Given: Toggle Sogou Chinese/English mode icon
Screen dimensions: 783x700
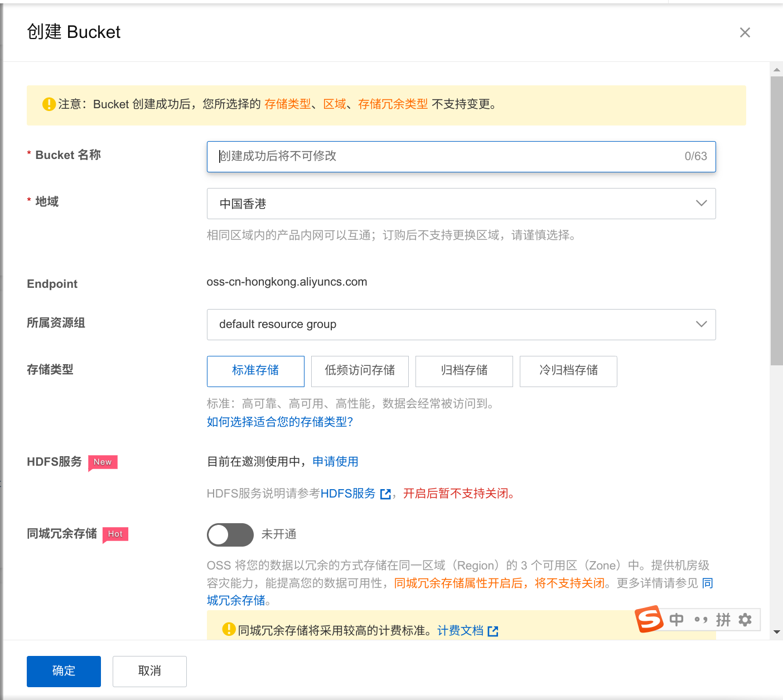Looking at the screenshot, I should coord(676,620).
